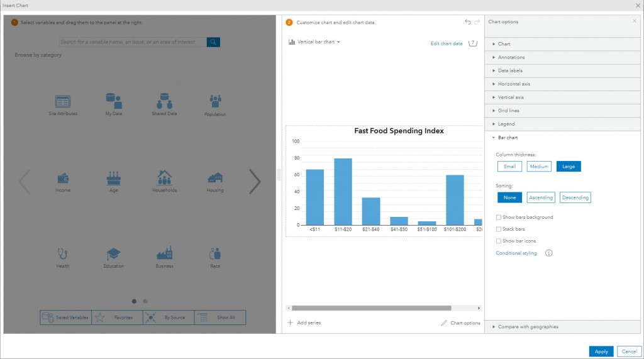The height and width of the screenshot is (359, 644).
Task: Toggle Show bar icons checkbox
Action: (498, 241)
